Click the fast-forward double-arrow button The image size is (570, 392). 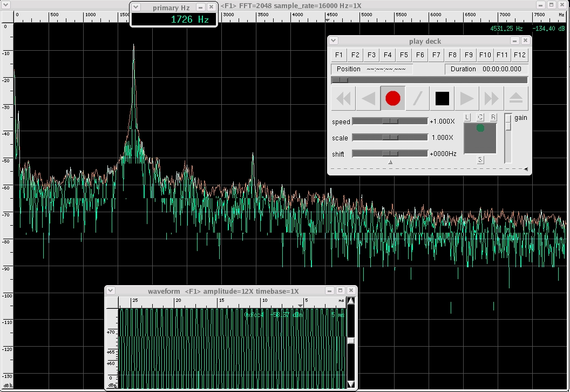(491, 99)
